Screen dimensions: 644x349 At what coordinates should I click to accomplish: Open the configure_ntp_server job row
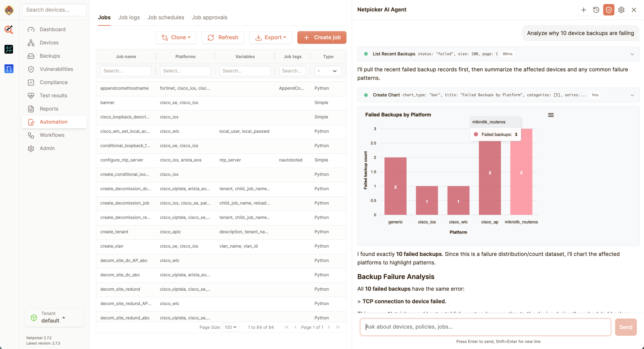tap(221, 160)
